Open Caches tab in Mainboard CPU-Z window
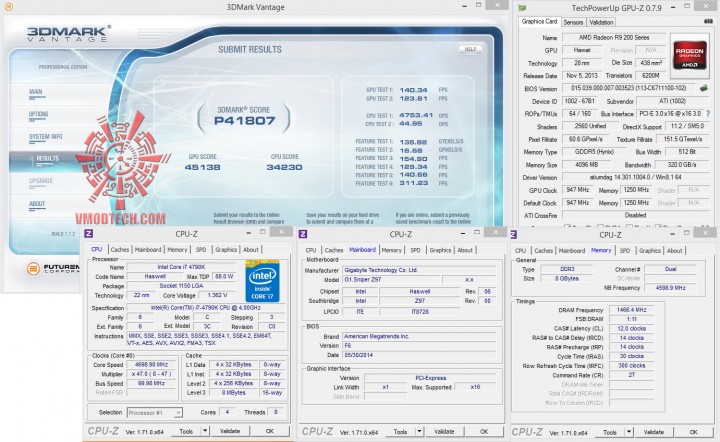The width and height of the screenshot is (720, 442). click(334, 250)
